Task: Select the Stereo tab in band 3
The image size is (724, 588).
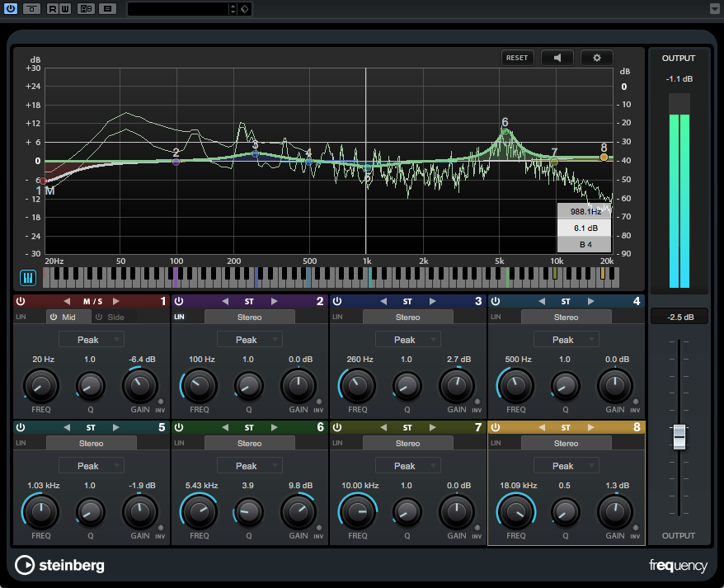Action: coord(407,317)
